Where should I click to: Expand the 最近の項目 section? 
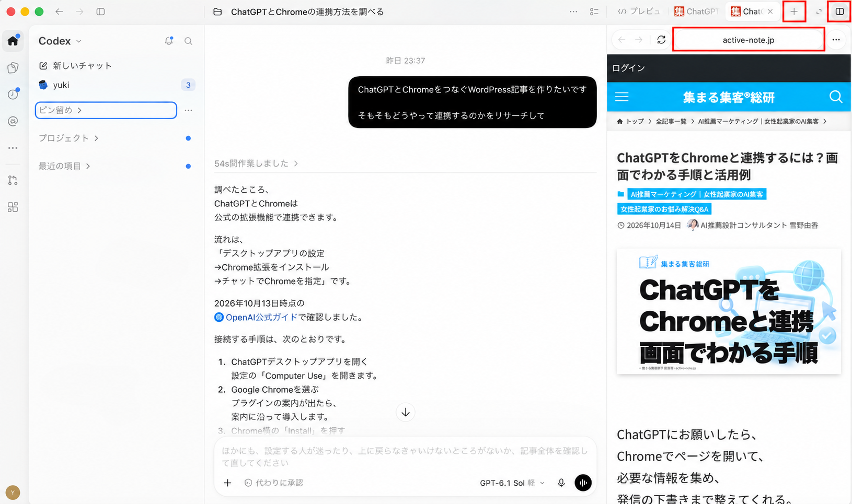[x=65, y=166]
